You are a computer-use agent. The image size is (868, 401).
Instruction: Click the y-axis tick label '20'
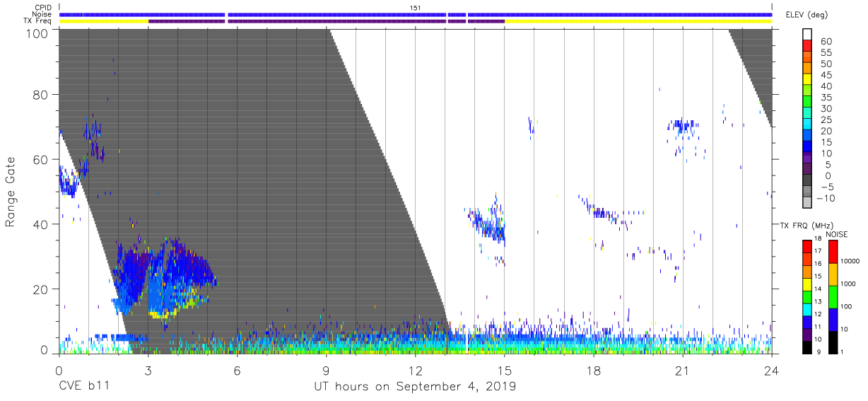click(x=40, y=289)
